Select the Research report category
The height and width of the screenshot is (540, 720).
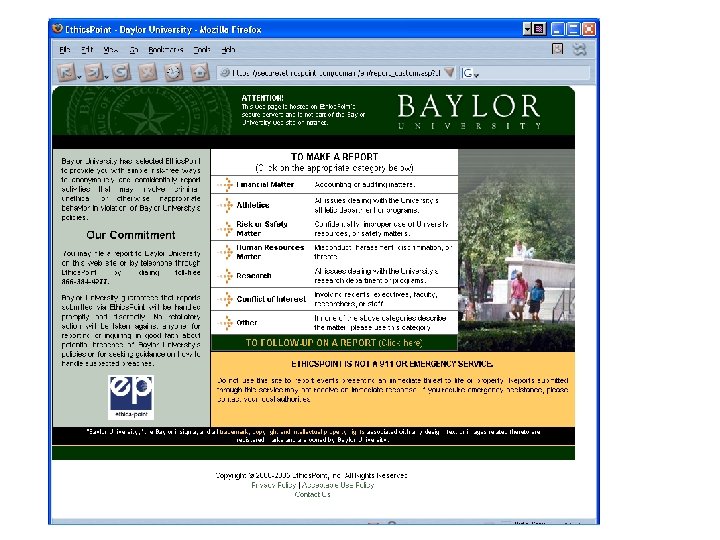click(254, 276)
